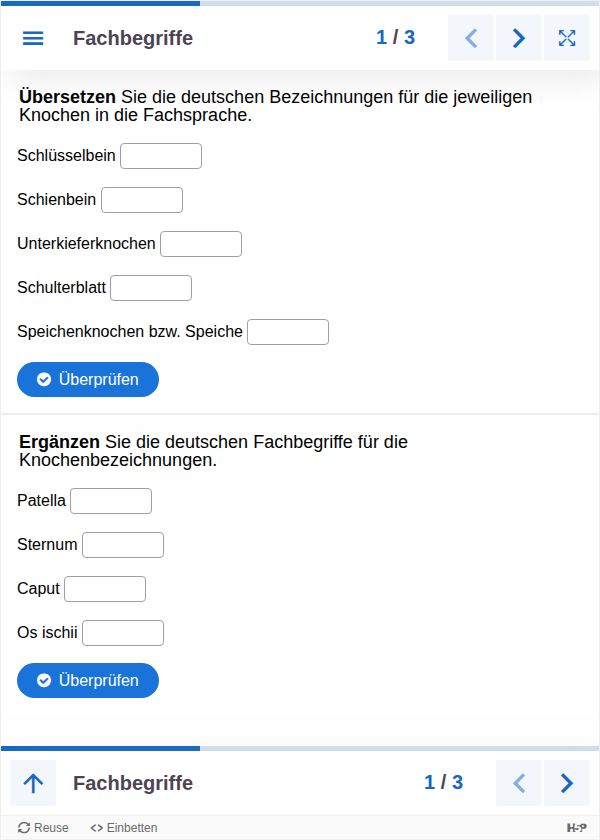Focus the Schlüsselbein answer field
The height and width of the screenshot is (840, 600).
click(x=161, y=156)
